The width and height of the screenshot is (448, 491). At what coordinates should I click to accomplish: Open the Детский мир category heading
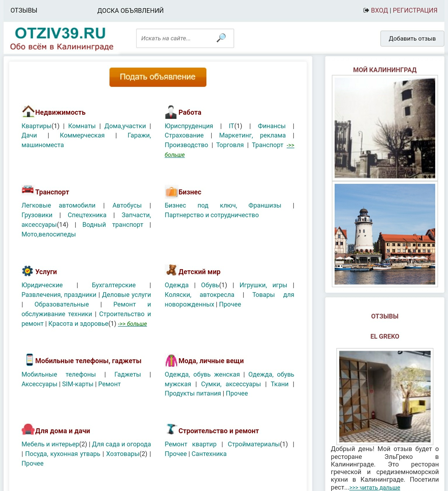coord(199,272)
